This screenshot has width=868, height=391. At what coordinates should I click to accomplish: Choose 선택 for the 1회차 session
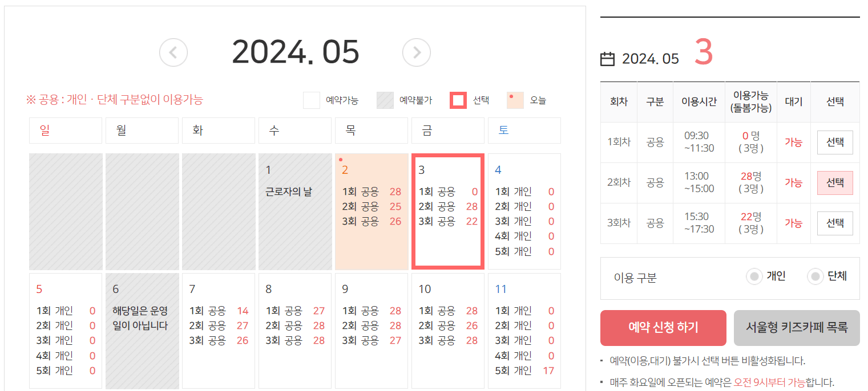[x=835, y=142]
